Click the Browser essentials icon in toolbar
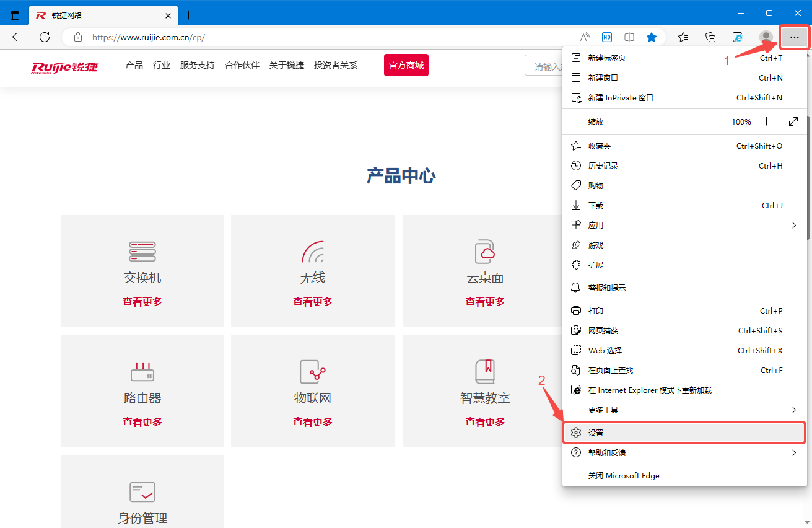 738,37
